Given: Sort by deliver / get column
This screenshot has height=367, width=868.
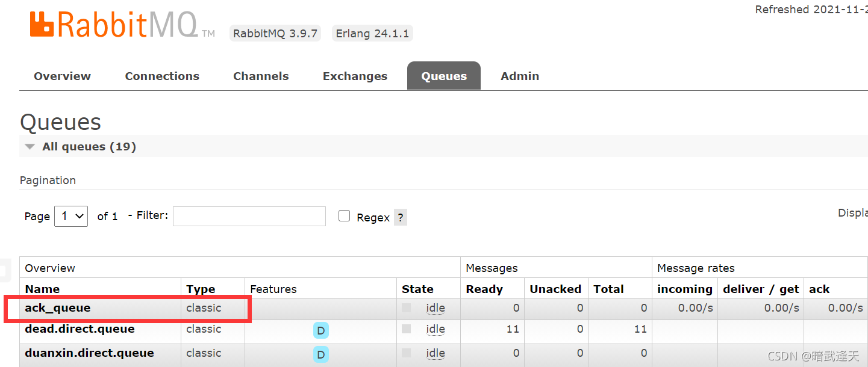Looking at the screenshot, I should click(x=761, y=289).
